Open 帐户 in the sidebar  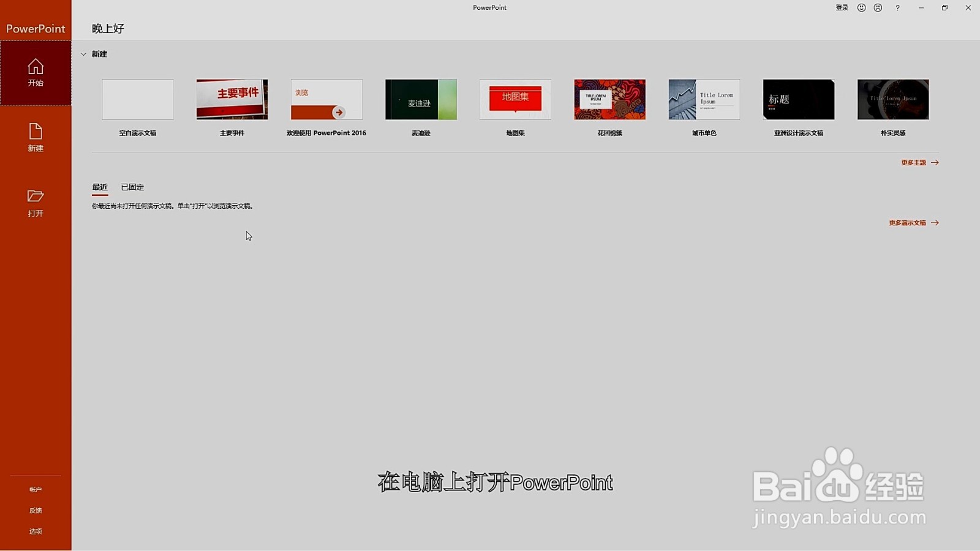pos(36,490)
